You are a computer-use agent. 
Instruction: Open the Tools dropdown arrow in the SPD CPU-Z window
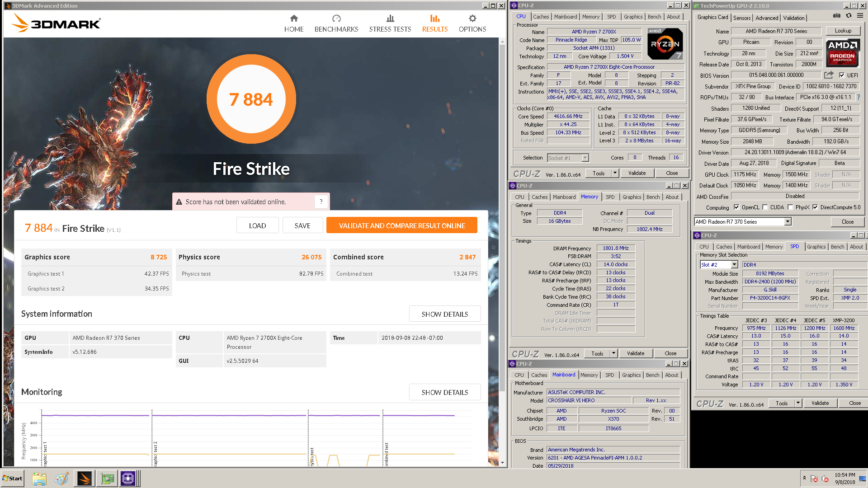point(798,403)
